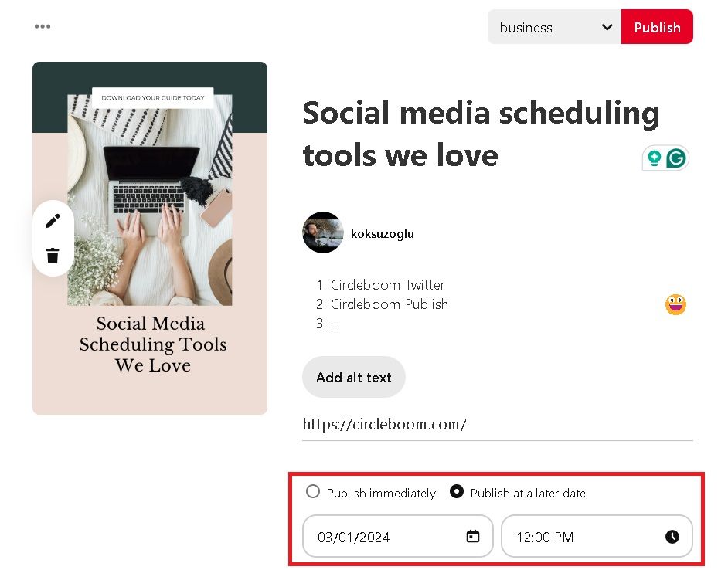
Task: Click the green Grammarly icon near the title
Action: [x=676, y=158]
